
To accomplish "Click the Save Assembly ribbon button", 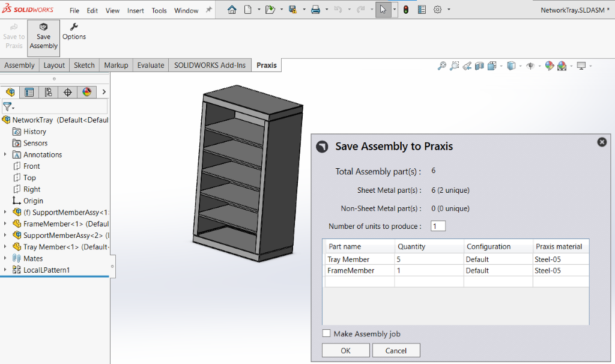I will (43, 37).
